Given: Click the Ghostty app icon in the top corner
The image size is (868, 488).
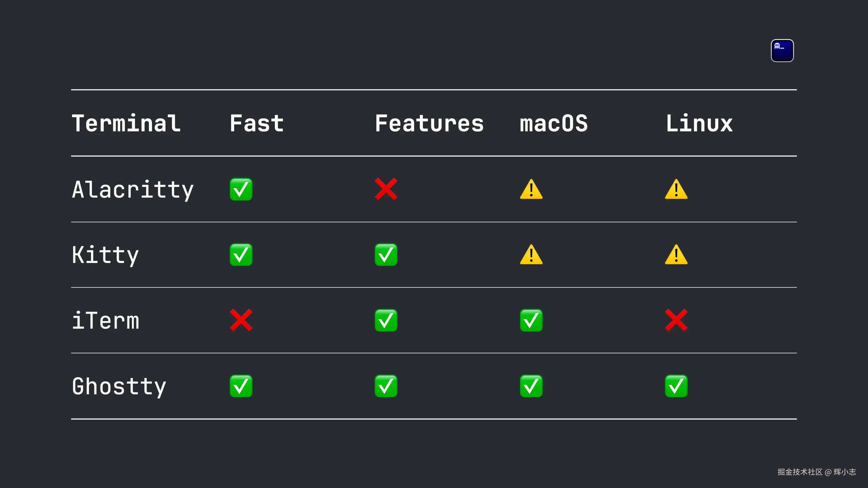Looking at the screenshot, I should click(782, 51).
